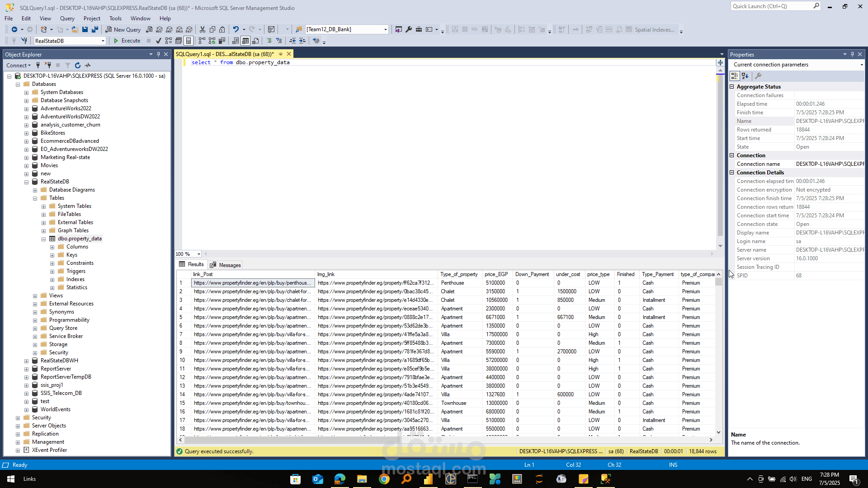Open the Tools menu
The height and width of the screenshot is (488, 868).
[x=115, y=19]
